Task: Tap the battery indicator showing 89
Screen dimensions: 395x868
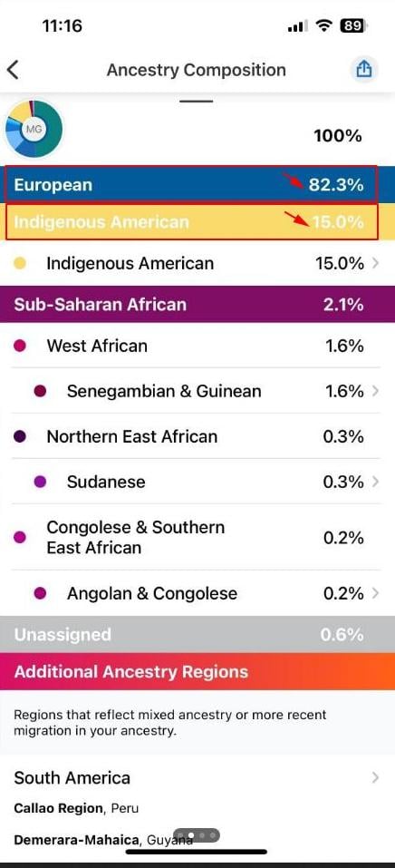Action: [353, 26]
